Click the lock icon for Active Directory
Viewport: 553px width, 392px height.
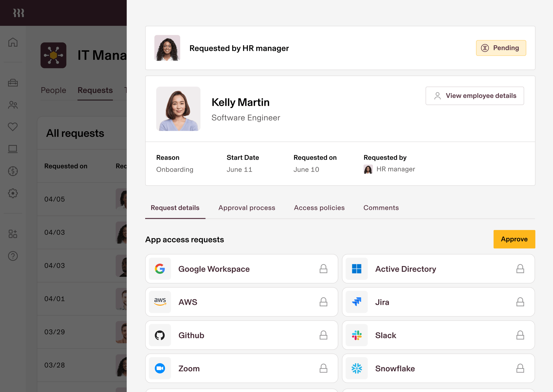(520, 269)
